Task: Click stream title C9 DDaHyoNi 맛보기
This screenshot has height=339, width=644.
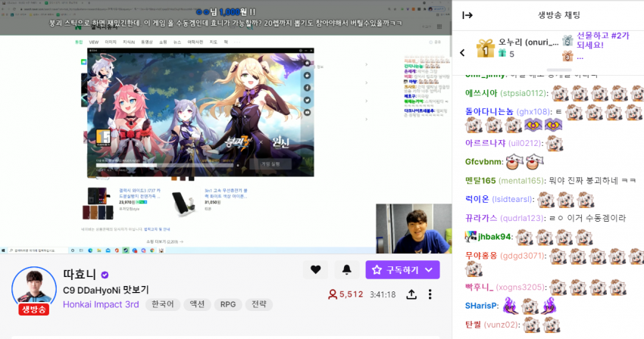Action: point(106,290)
